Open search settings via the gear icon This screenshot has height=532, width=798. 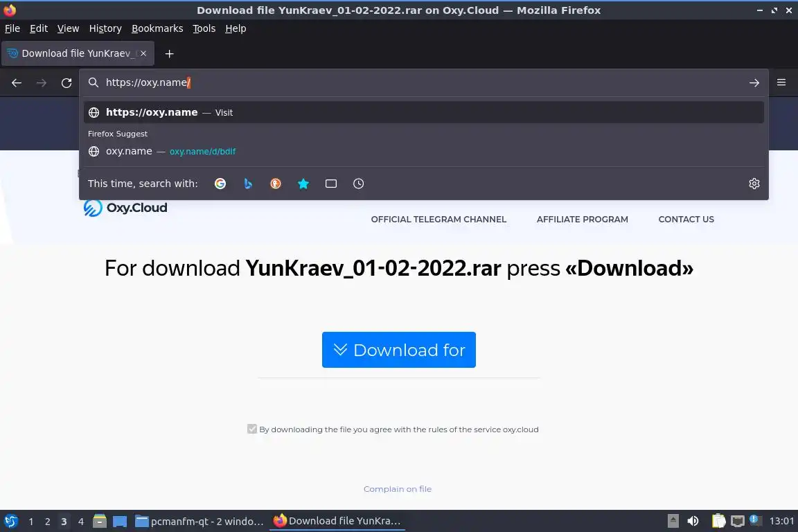[x=754, y=184]
